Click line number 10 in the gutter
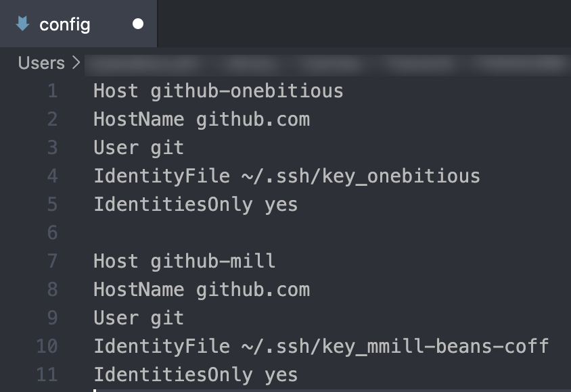Image resolution: width=571 pixels, height=392 pixels. [47, 347]
